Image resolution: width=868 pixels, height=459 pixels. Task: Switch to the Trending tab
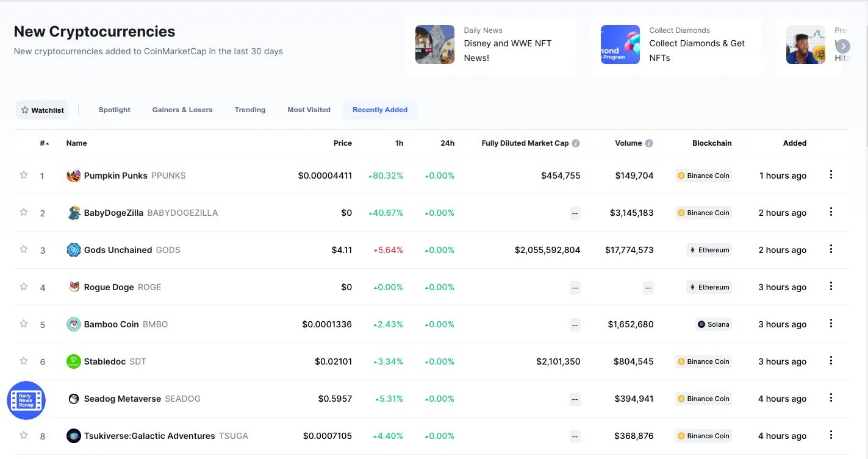click(x=250, y=110)
